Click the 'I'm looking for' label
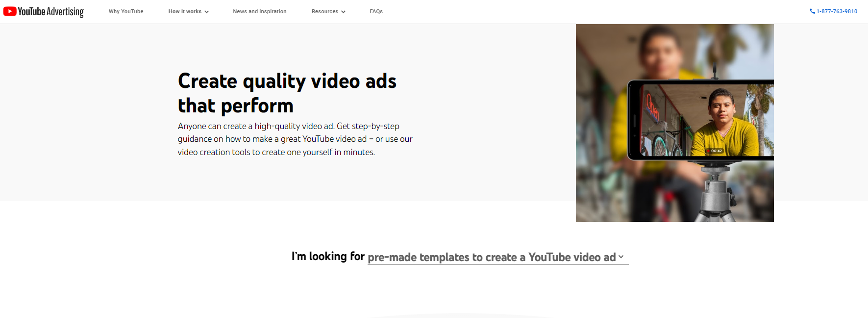Image resolution: width=868 pixels, height=318 pixels. 328,256
